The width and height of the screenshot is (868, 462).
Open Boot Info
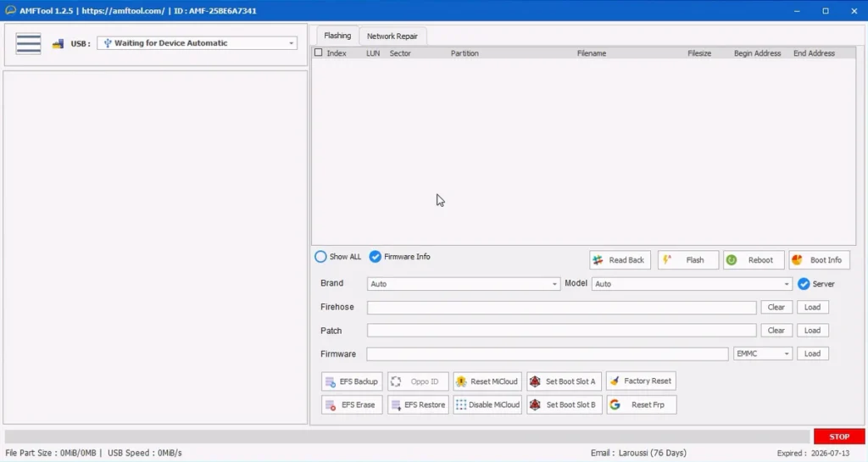tap(819, 260)
